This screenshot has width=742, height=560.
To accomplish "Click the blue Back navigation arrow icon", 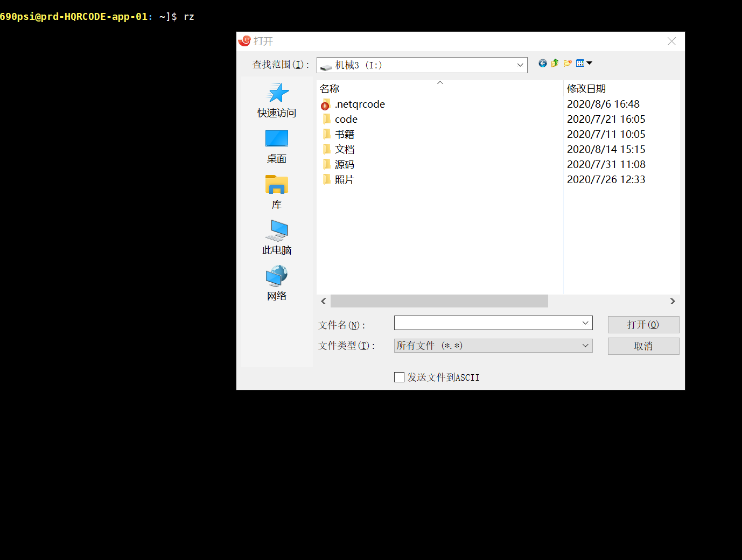I will pyautogui.click(x=542, y=64).
